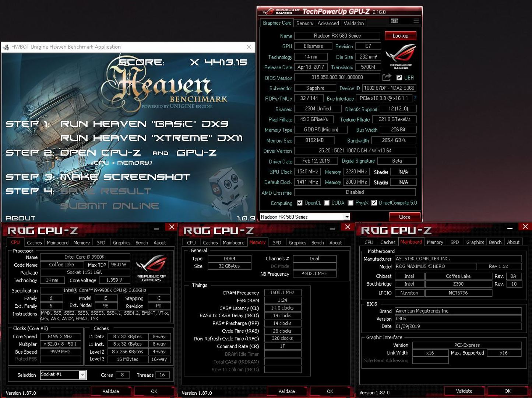
Task: Click the GPU-Z BIOS Version field
Action: [x=337, y=77]
